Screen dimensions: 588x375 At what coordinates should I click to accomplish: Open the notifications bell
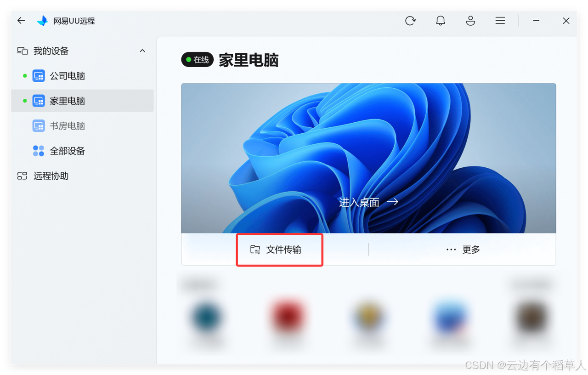point(441,21)
